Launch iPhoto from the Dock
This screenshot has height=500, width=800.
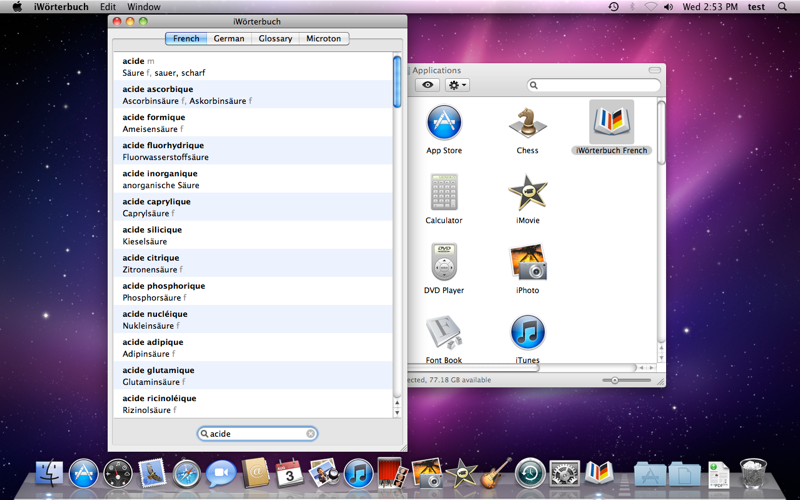tap(427, 473)
